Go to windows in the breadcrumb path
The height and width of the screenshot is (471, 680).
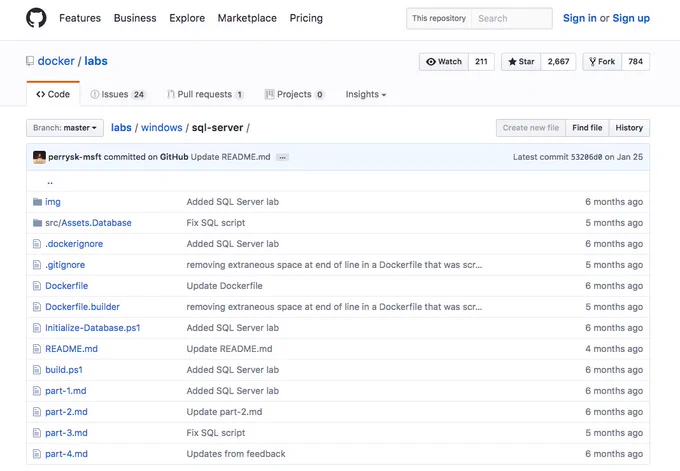coord(161,128)
